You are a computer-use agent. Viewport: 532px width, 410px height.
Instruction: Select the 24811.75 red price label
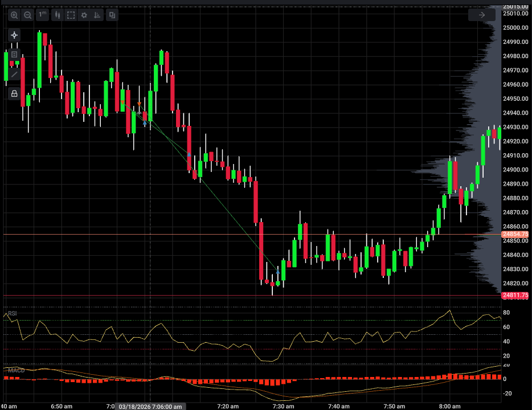(x=515, y=296)
